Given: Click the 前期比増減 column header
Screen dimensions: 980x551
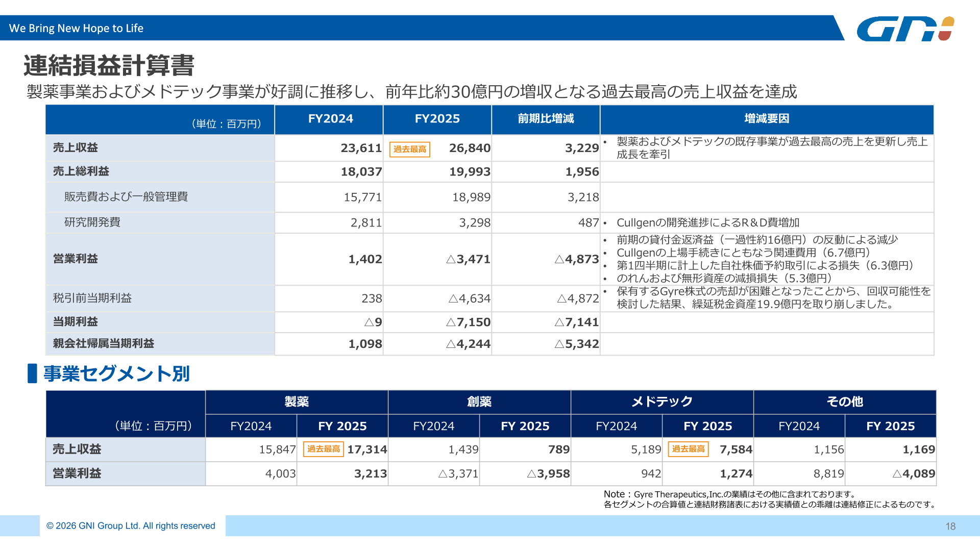Looking at the screenshot, I should coord(546,118).
